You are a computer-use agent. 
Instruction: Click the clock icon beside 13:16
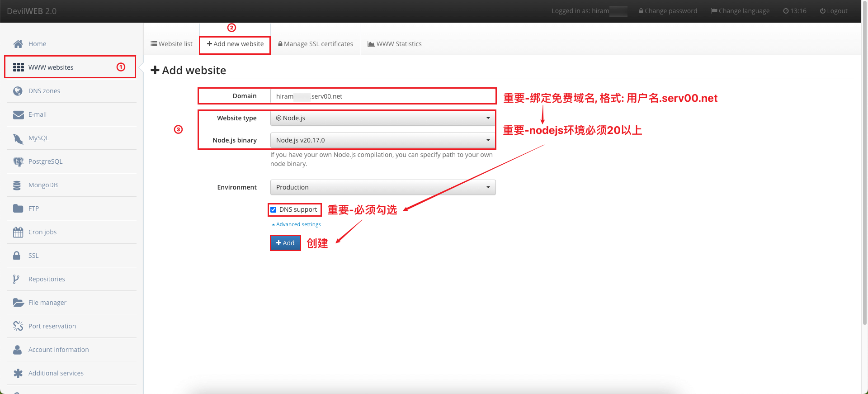(786, 11)
